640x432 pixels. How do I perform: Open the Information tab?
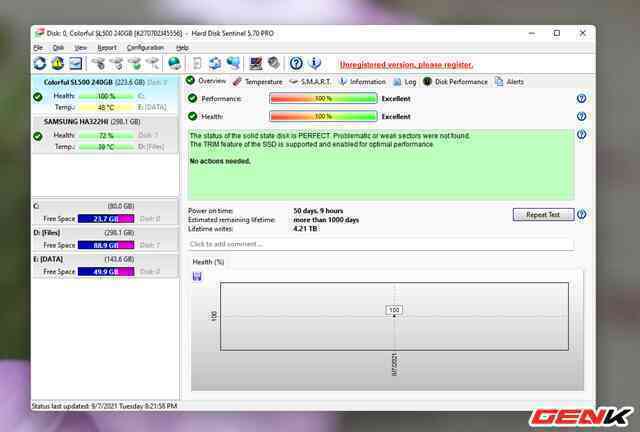(362, 82)
